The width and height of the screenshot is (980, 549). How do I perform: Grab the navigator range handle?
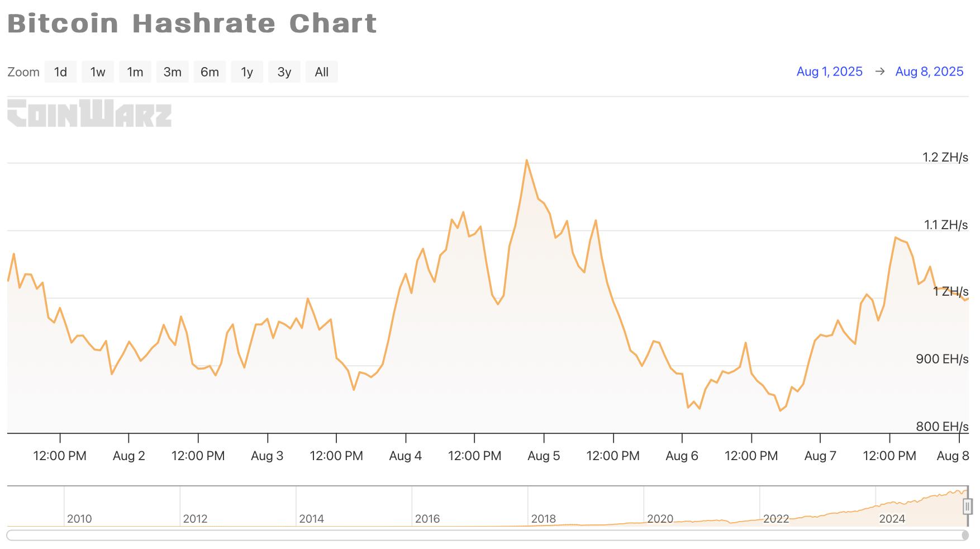click(x=968, y=507)
